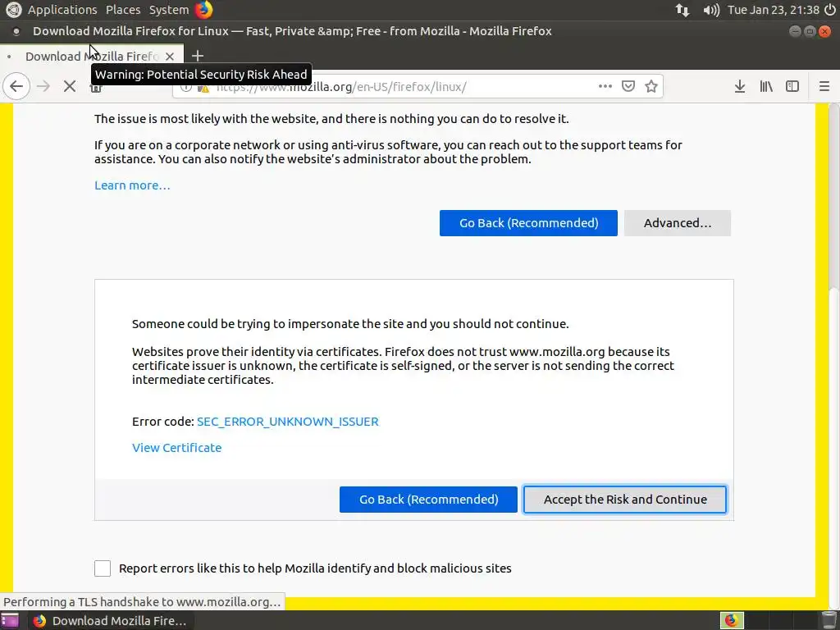The height and width of the screenshot is (630, 840).
Task: Open the Library icon
Action: tap(766, 86)
